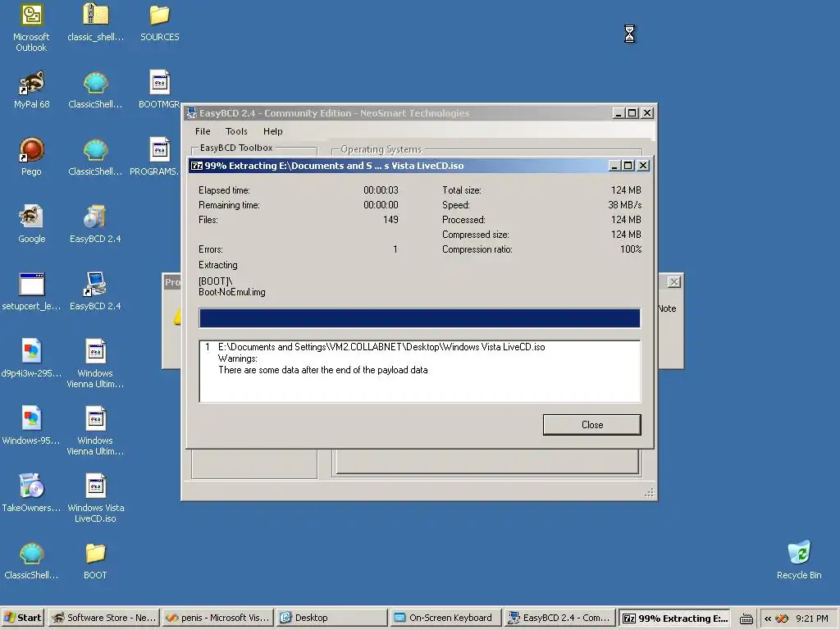
Task: Select upper Windows Vienna Ultim file icon
Action: click(x=95, y=363)
